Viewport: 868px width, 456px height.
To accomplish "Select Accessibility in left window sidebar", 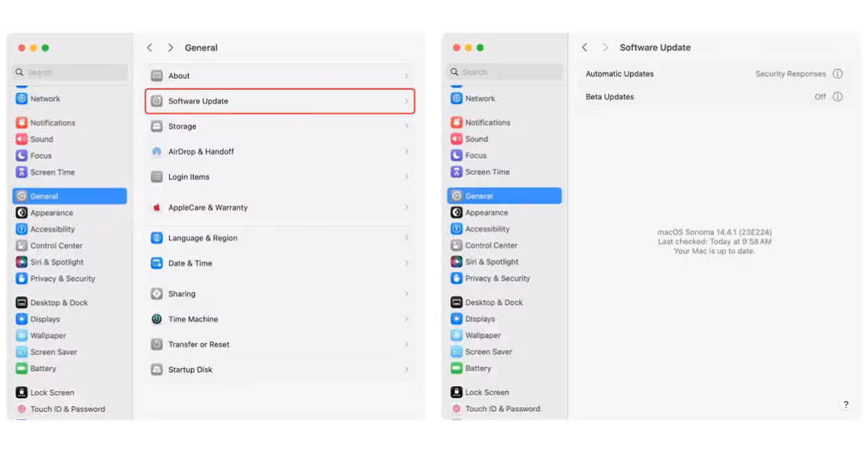I will coord(69,229).
